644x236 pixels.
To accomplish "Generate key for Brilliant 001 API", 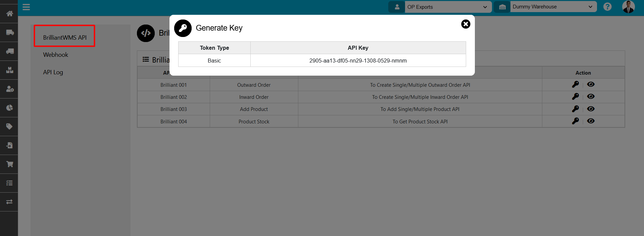I will pos(575,84).
